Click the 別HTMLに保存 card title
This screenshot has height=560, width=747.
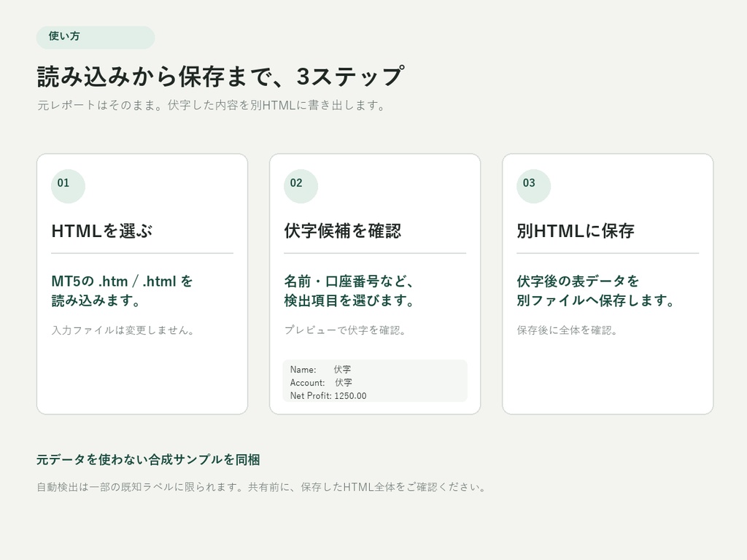[x=576, y=231]
